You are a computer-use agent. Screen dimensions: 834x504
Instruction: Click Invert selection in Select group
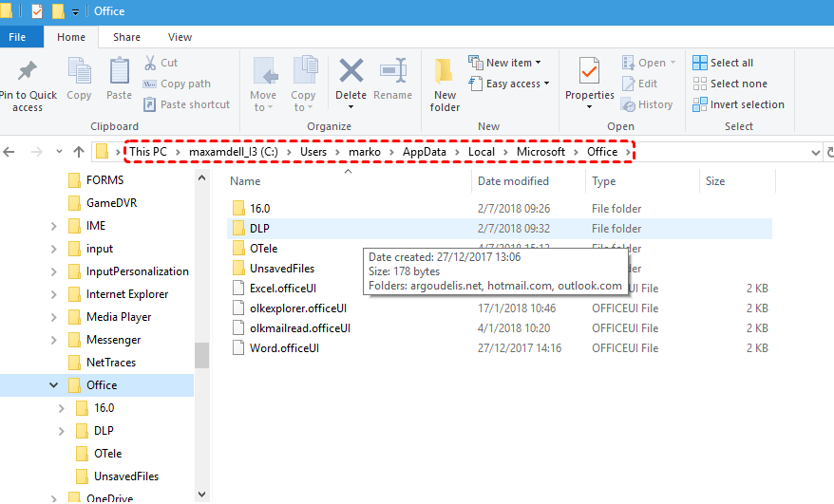738,104
